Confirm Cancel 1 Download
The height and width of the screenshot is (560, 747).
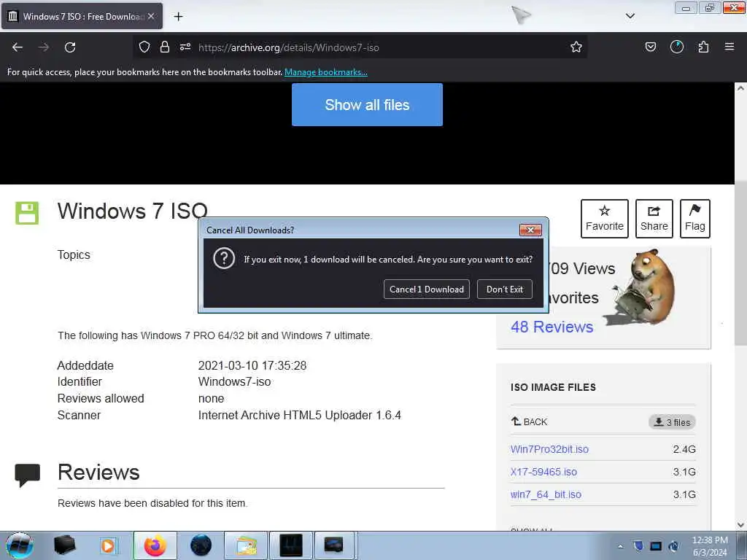click(426, 289)
